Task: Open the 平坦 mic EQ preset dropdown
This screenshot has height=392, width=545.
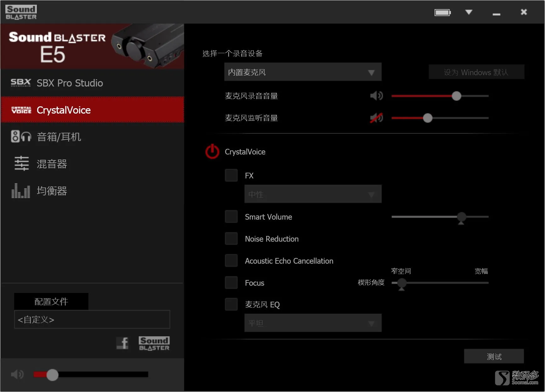Action: pos(313,323)
